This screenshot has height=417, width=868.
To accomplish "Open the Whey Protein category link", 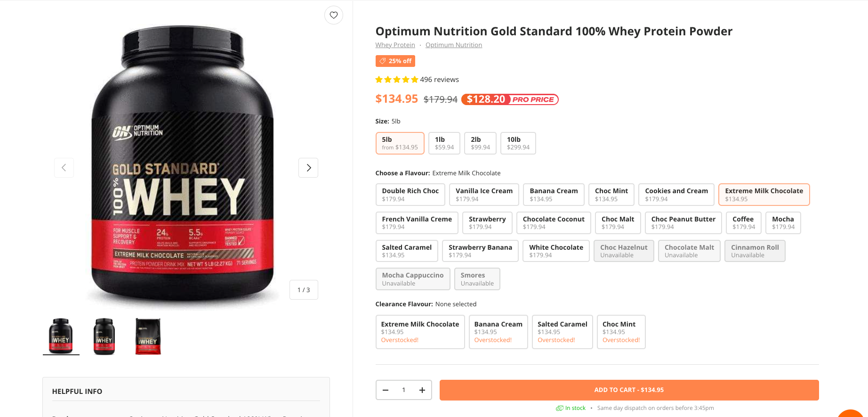I will pyautogui.click(x=395, y=45).
